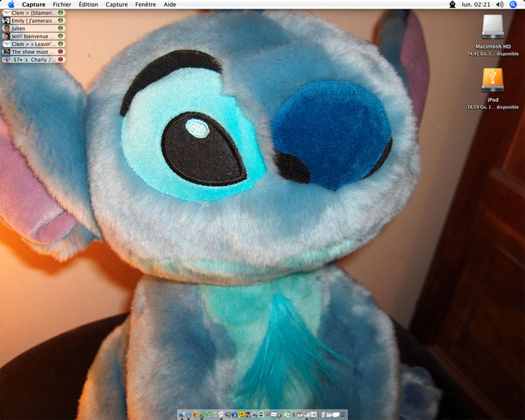Select contact "Jen!! bienvenue …"

(x=33, y=36)
